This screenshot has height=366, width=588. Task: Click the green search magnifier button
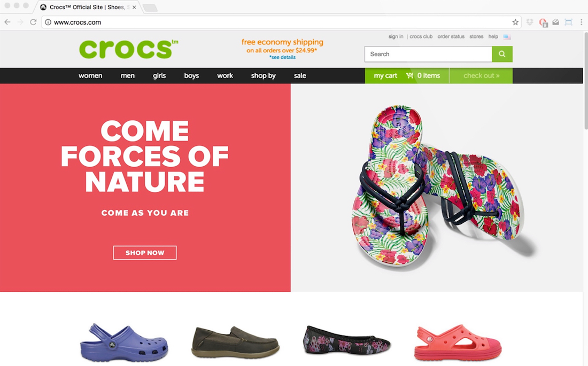[x=502, y=54]
